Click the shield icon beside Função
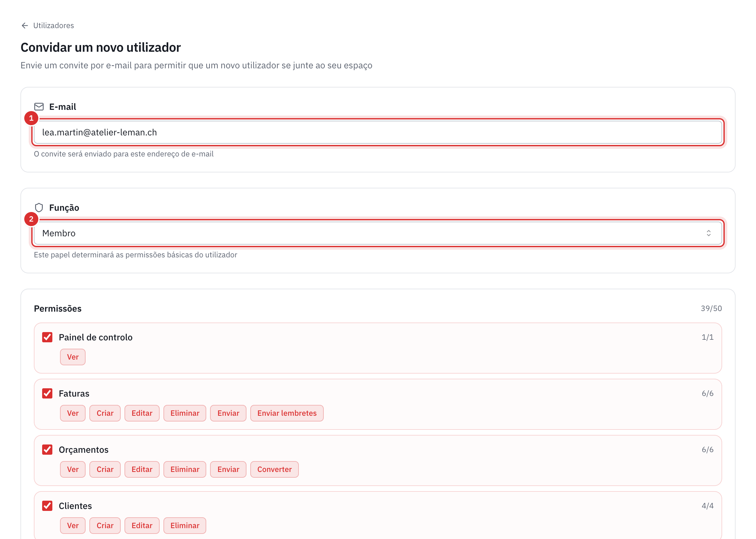Image resolution: width=756 pixels, height=539 pixels. click(x=39, y=208)
